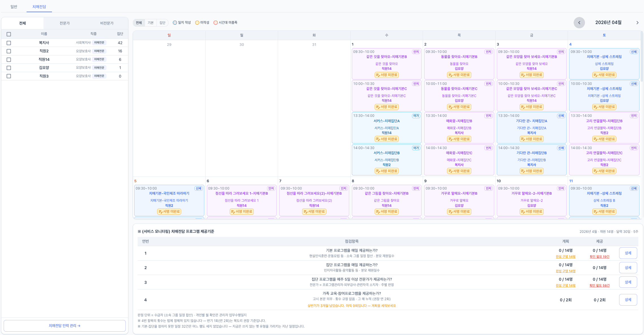Image resolution: width=644 pixels, height=335 pixels.
Task: Select the header select-all checkbox
Action: (x=9, y=34)
